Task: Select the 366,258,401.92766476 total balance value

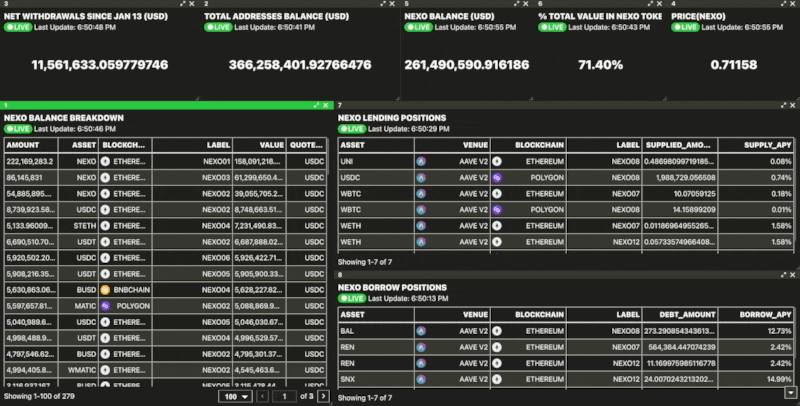Action: [300, 65]
